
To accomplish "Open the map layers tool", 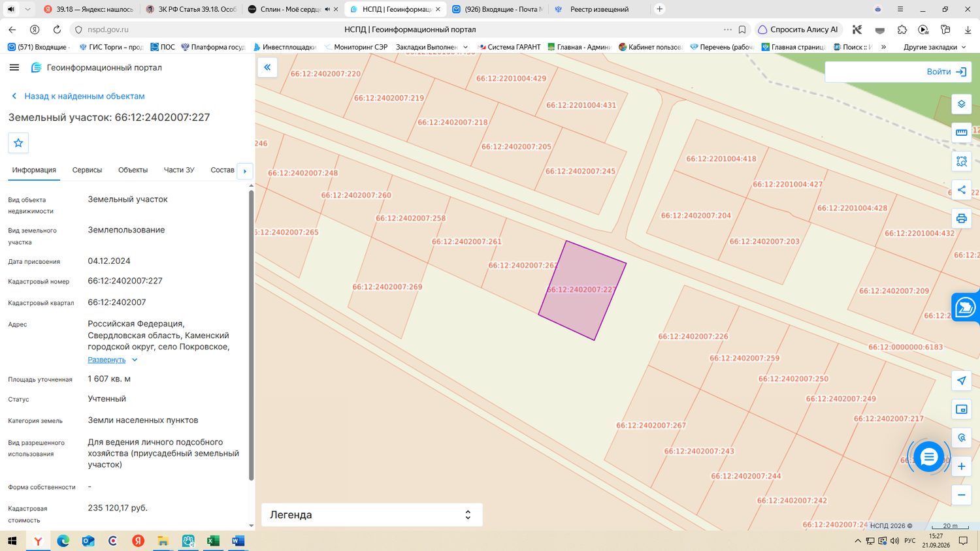I will click(961, 104).
